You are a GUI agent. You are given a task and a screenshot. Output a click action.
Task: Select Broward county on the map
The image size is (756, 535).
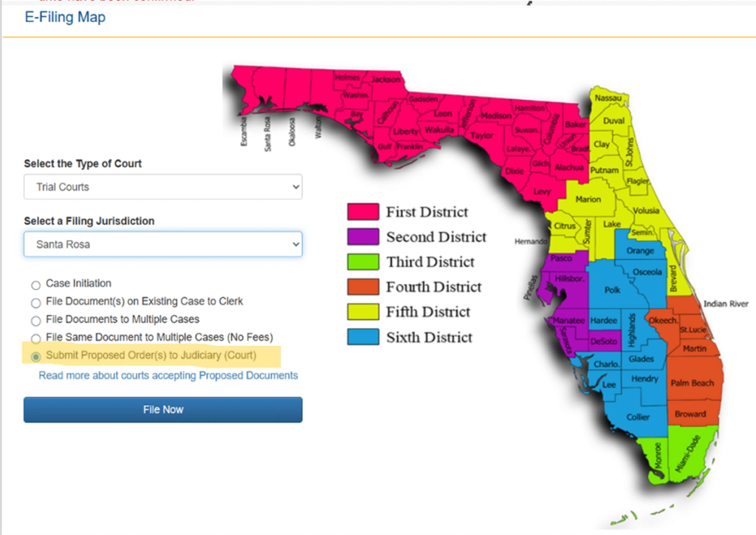(x=690, y=414)
